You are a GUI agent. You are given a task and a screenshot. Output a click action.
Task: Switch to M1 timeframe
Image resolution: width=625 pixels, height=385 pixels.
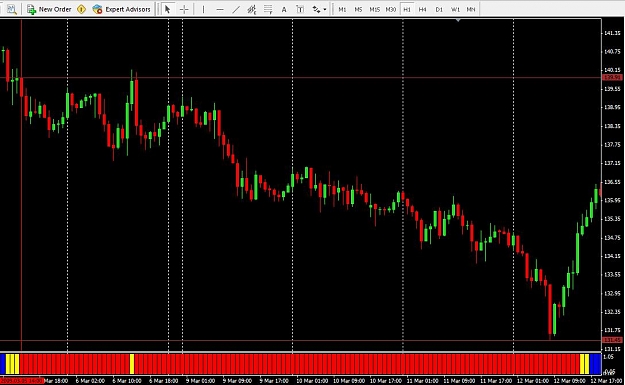point(342,9)
